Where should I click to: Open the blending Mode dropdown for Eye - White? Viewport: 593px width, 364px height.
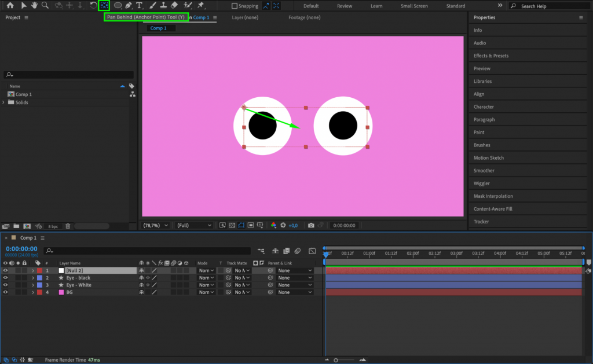[206, 285]
